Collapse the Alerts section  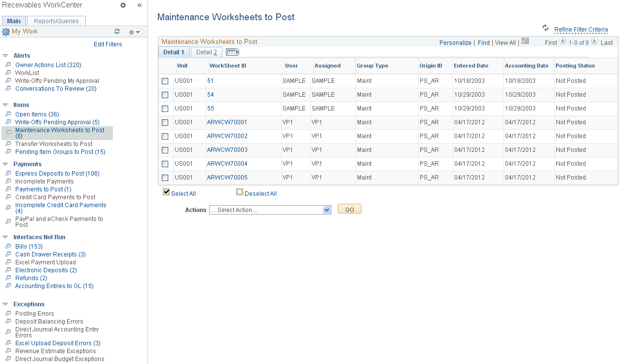click(4, 55)
